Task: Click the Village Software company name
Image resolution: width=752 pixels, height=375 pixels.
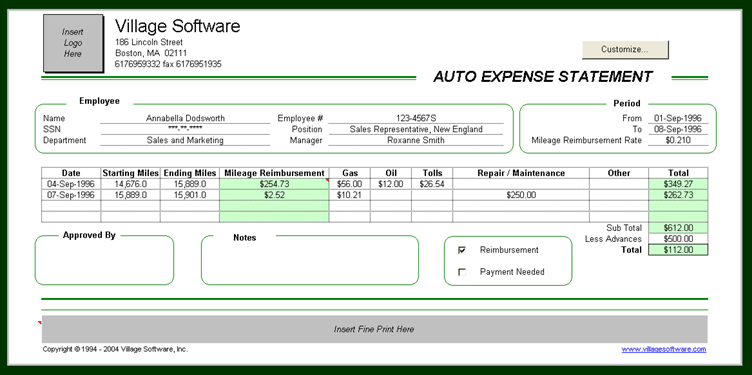Action: click(177, 26)
